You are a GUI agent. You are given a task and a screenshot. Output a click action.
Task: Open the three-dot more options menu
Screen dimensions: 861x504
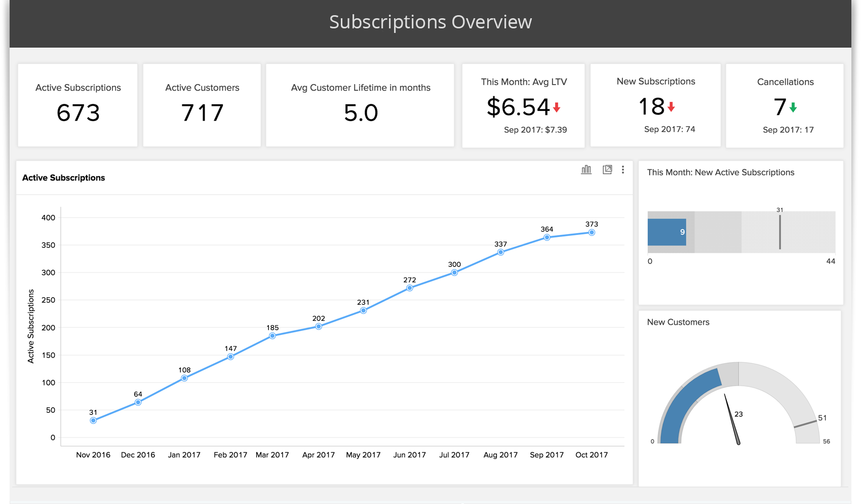point(623,170)
